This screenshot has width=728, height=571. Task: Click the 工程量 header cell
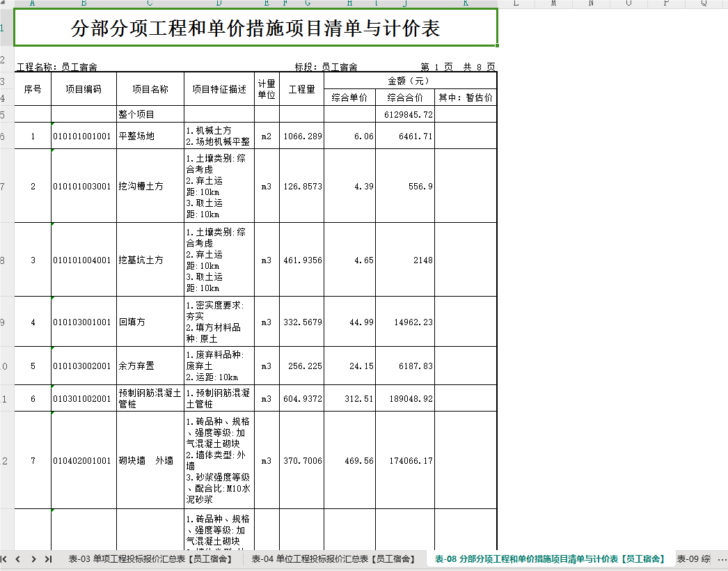coord(302,88)
